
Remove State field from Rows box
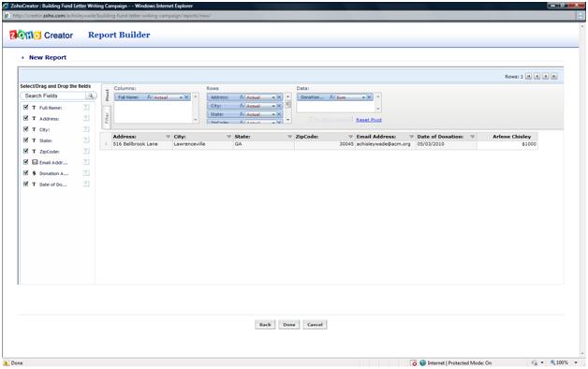pyautogui.click(x=279, y=114)
